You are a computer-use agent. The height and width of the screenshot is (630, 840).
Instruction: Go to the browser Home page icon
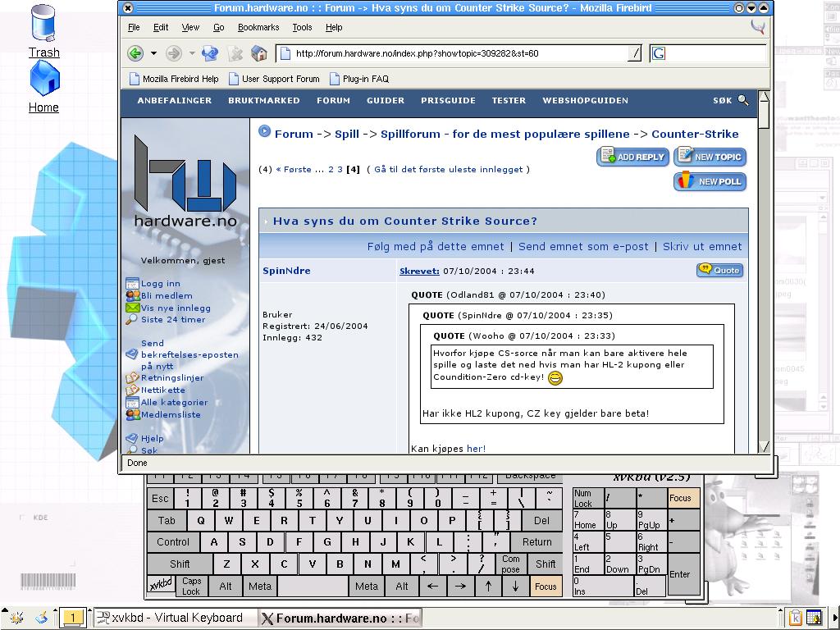pyautogui.click(x=258, y=53)
